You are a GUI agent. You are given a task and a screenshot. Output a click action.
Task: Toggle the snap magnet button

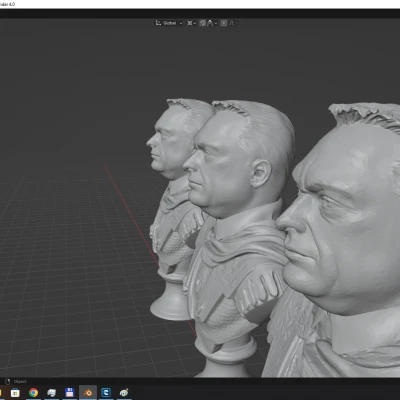point(202,23)
